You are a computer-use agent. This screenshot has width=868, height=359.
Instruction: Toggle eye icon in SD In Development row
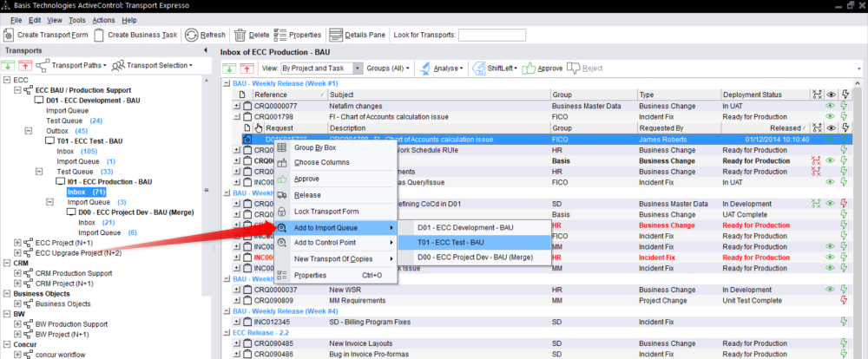click(830, 204)
